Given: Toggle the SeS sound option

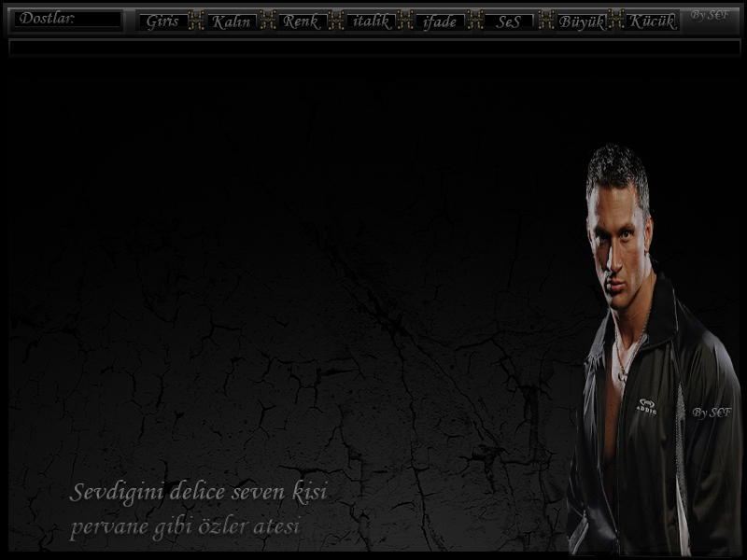Looking at the screenshot, I should [x=509, y=21].
